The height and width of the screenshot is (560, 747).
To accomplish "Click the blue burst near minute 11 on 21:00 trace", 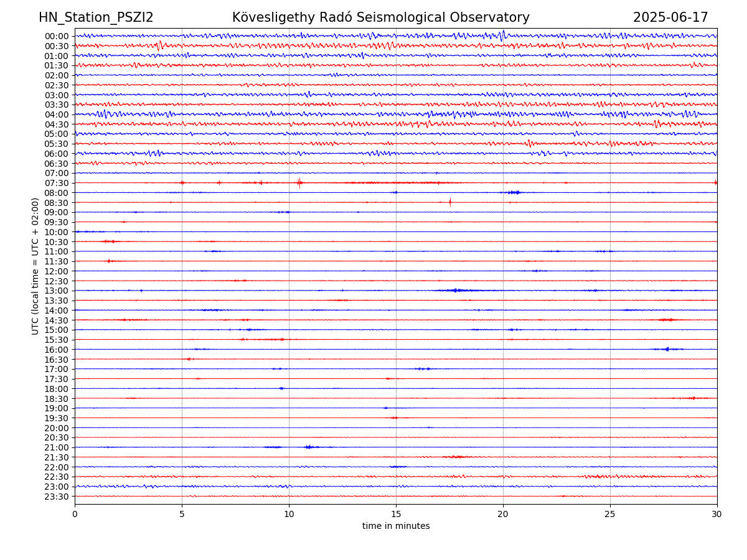I will pyautogui.click(x=309, y=447).
